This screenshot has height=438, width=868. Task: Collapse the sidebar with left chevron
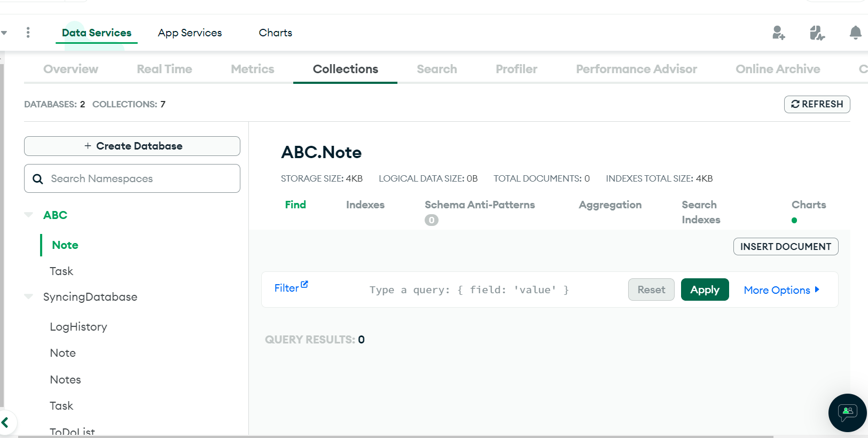point(6,423)
